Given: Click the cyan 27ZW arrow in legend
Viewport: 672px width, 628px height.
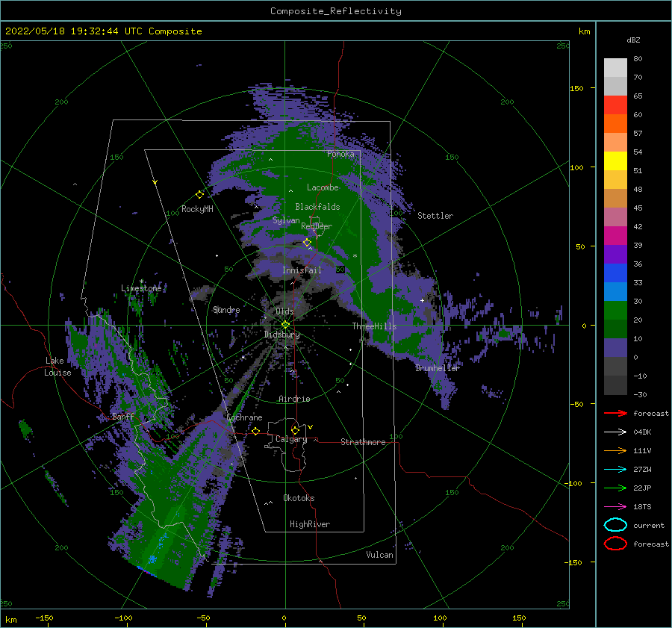Looking at the screenshot, I should click(x=615, y=470).
